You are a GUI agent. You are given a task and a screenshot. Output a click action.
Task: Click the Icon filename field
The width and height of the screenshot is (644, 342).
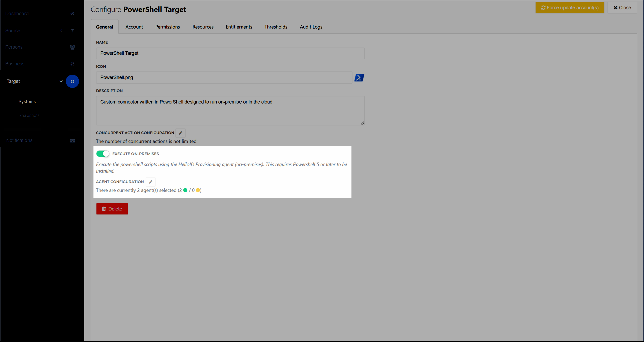coord(224,78)
